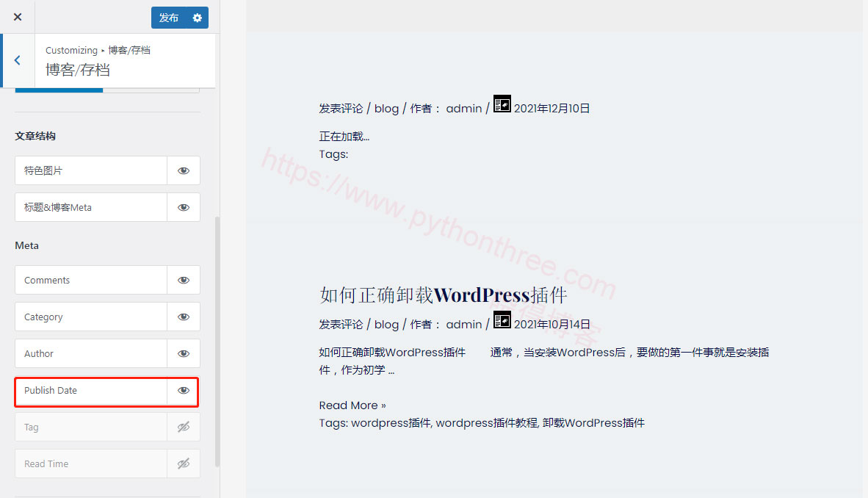Click the 卸载WordPress插件 tag link
The height and width of the screenshot is (498, 868).
point(593,423)
